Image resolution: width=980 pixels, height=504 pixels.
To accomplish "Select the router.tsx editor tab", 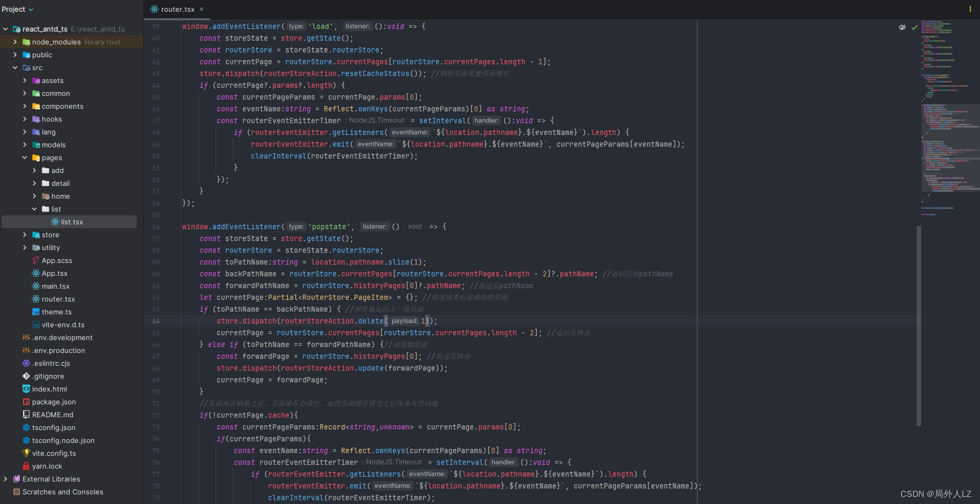I will (x=177, y=9).
